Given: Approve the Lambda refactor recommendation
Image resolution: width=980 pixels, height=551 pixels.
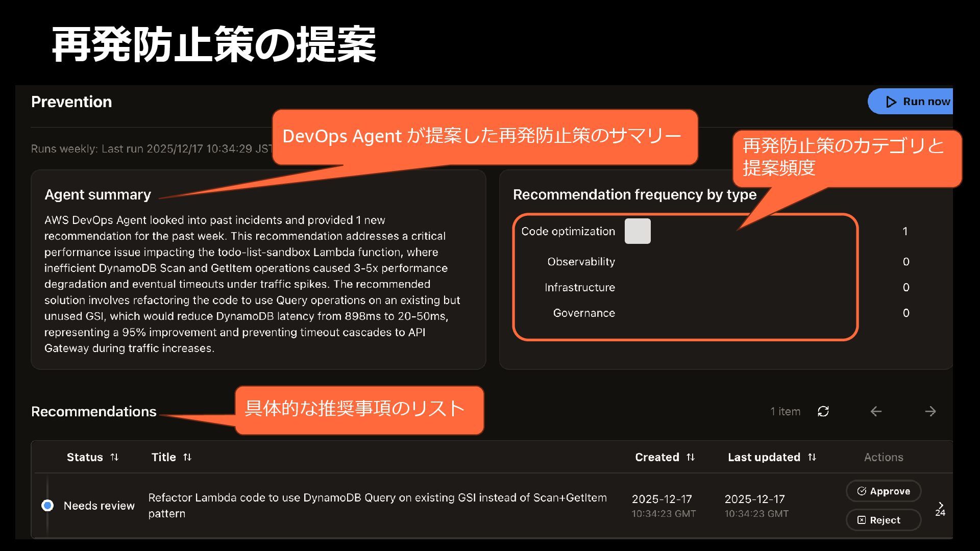Looking at the screenshot, I should pyautogui.click(x=884, y=491).
